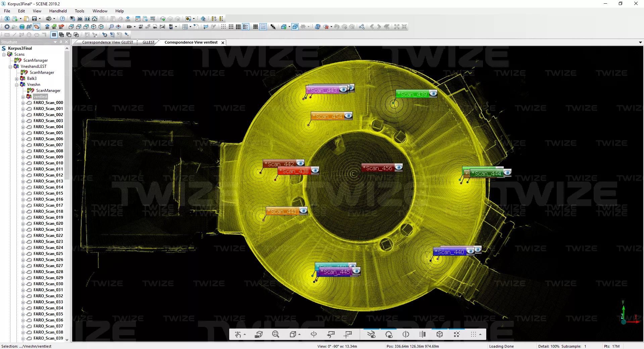
Task: Select the GLLEST tab
Action: coord(148,42)
